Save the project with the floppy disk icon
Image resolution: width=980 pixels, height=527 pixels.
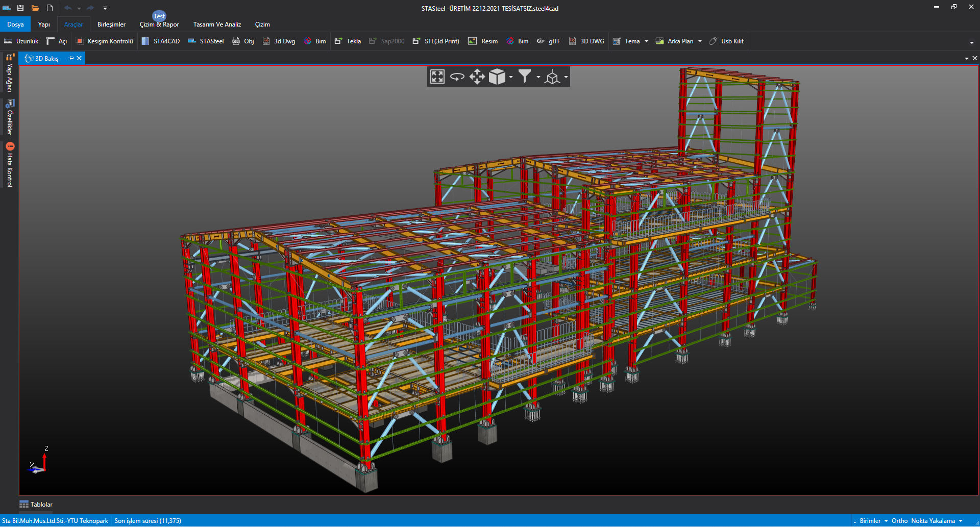[x=20, y=8]
